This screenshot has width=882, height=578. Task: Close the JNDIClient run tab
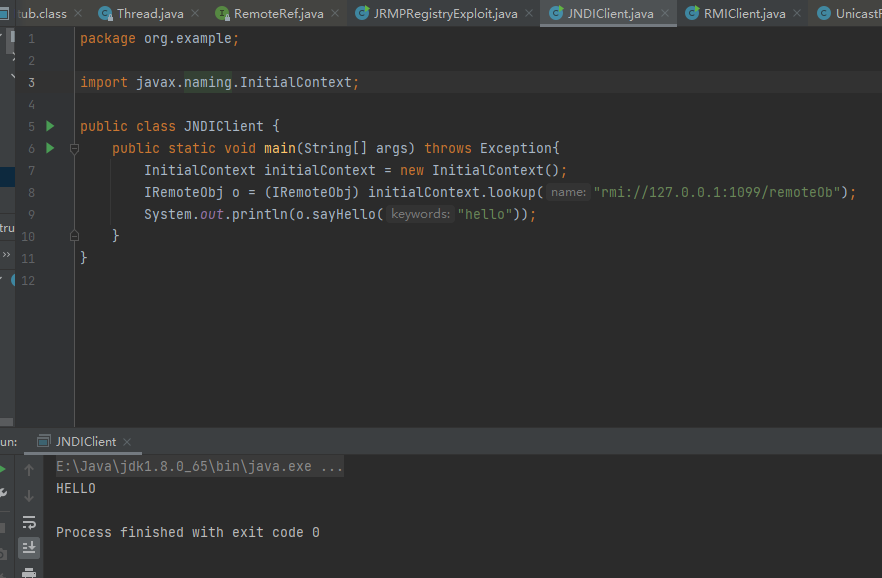[x=127, y=442]
